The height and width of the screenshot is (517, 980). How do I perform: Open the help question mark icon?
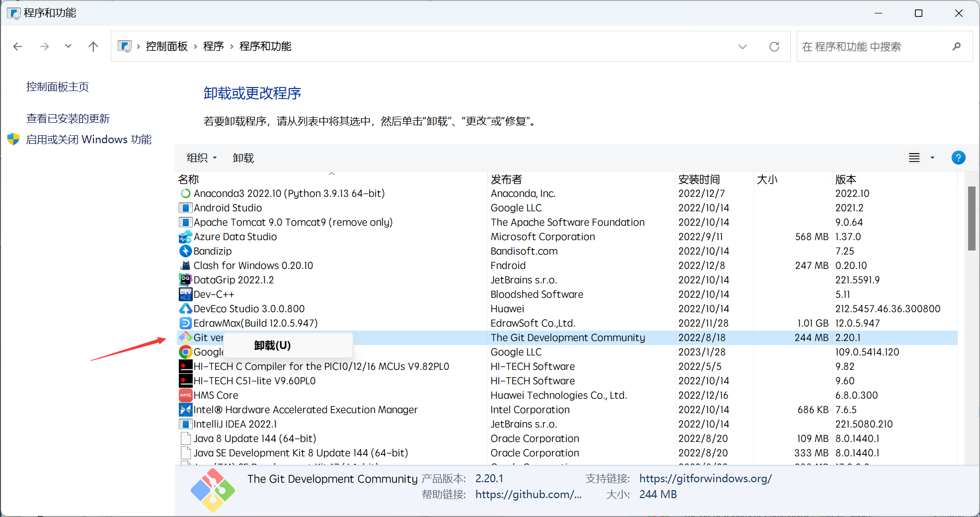(x=958, y=158)
